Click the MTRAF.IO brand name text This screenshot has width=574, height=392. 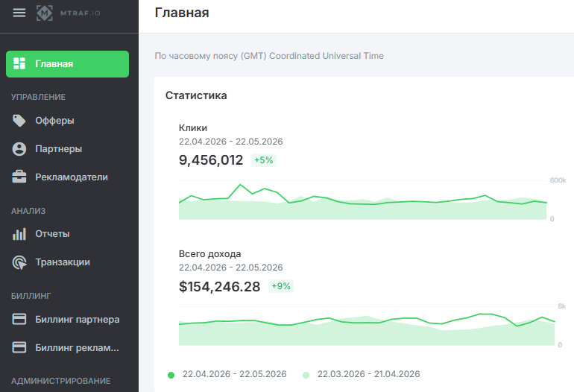pyautogui.click(x=81, y=13)
